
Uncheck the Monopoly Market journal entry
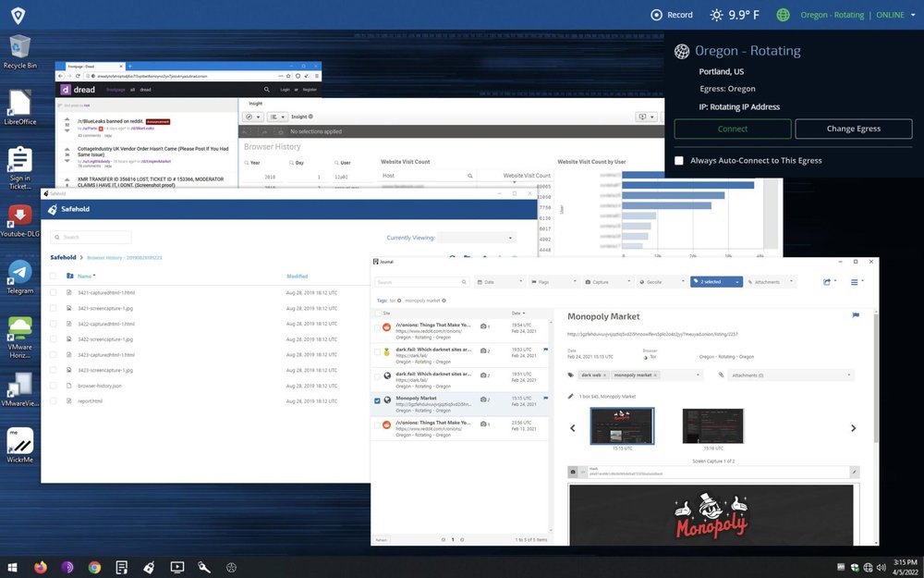(x=377, y=400)
